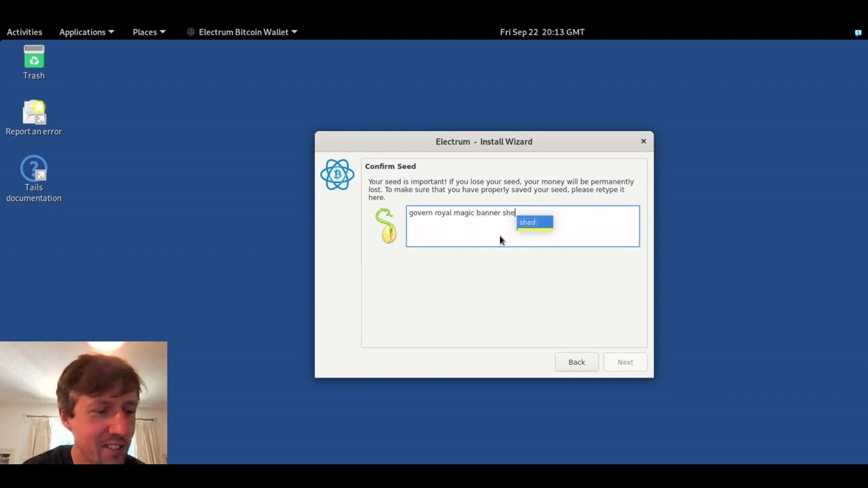This screenshot has width=868, height=488.
Task: Close the Install Wizard window
Action: click(x=644, y=141)
